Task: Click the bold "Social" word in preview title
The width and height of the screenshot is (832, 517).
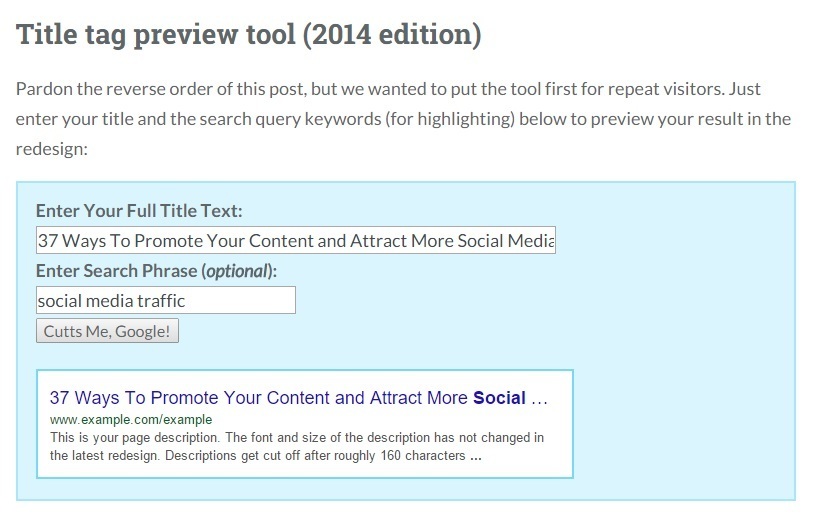Action: 499,398
